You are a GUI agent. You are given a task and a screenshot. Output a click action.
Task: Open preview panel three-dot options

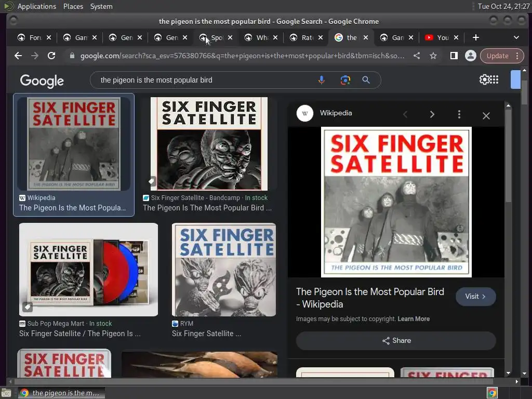[459, 114]
